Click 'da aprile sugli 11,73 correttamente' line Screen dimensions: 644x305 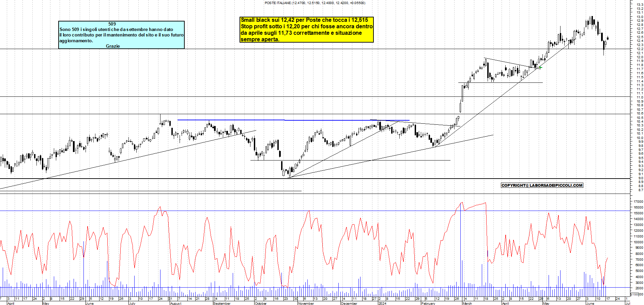tap(301, 33)
